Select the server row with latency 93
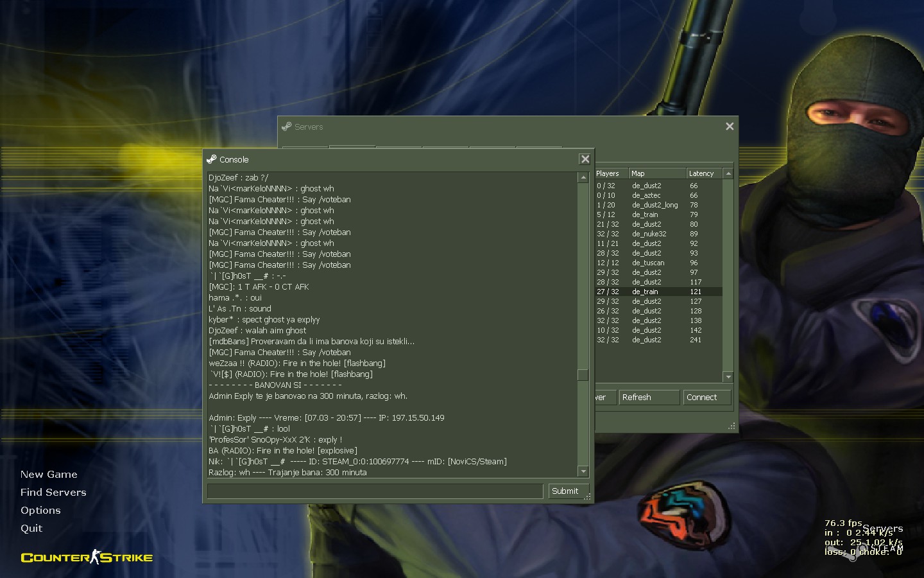Viewport: 924px width, 578px height. (x=658, y=253)
